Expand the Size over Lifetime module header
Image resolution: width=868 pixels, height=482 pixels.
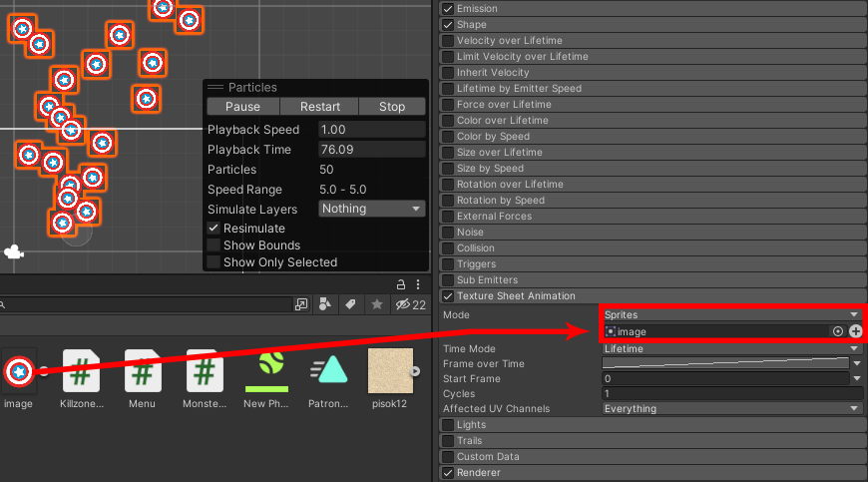[x=653, y=152]
